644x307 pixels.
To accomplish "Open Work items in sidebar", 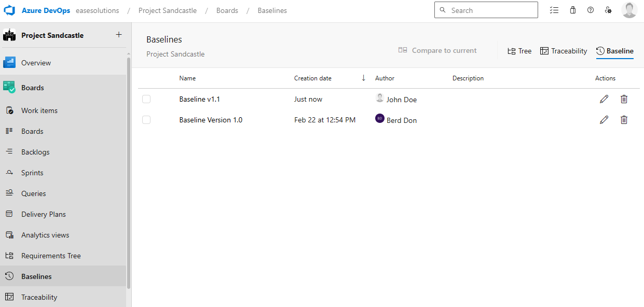I will [63, 110].
